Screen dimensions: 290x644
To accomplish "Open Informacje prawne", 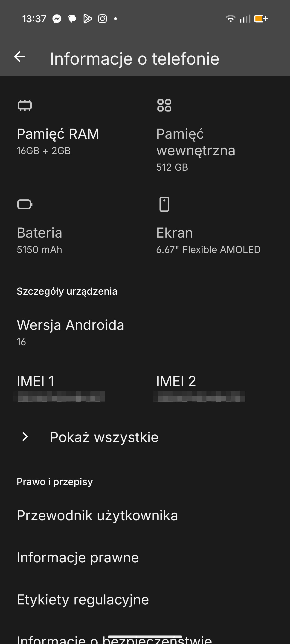I will click(x=145, y=557).
